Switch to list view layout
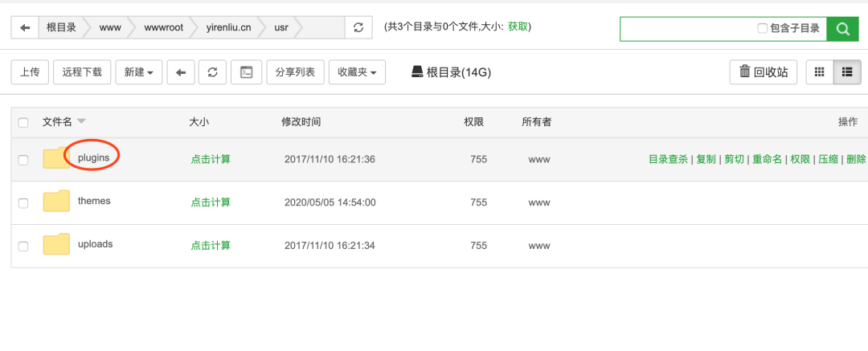The width and height of the screenshot is (868, 351). pyautogui.click(x=846, y=72)
